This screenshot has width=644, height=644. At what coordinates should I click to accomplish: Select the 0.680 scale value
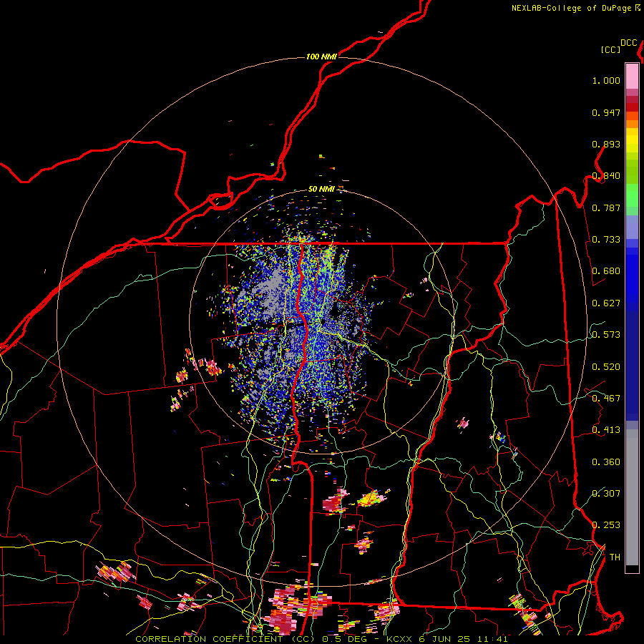(x=606, y=271)
